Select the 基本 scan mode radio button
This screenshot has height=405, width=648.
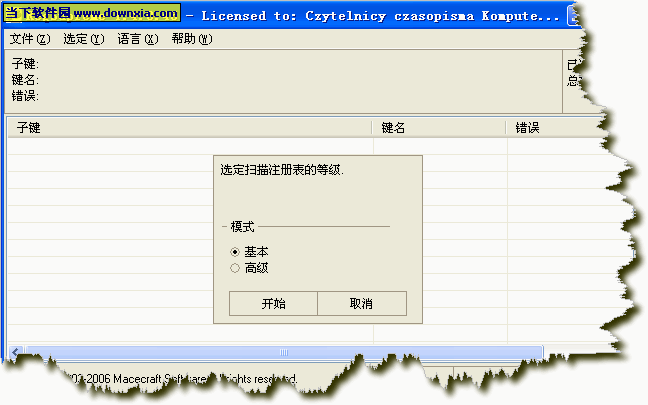235,252
